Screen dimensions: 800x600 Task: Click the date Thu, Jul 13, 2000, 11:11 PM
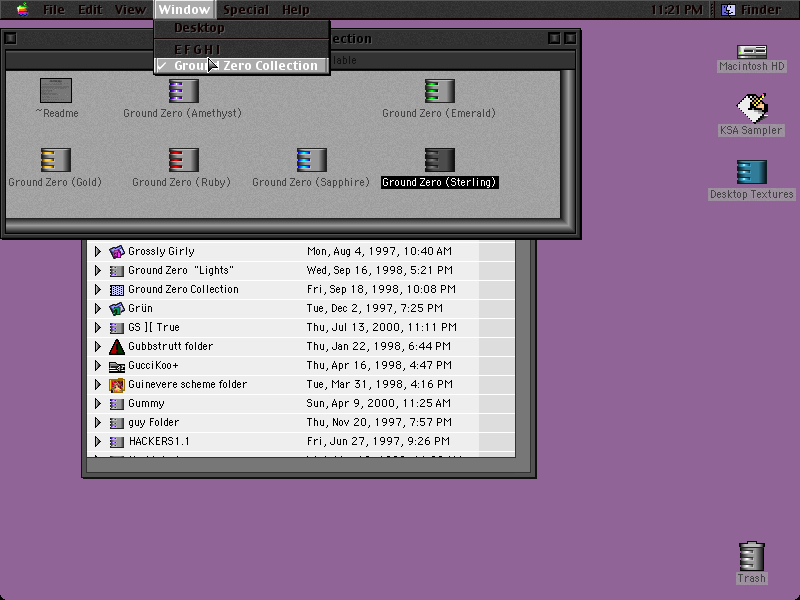click(382, 328)
